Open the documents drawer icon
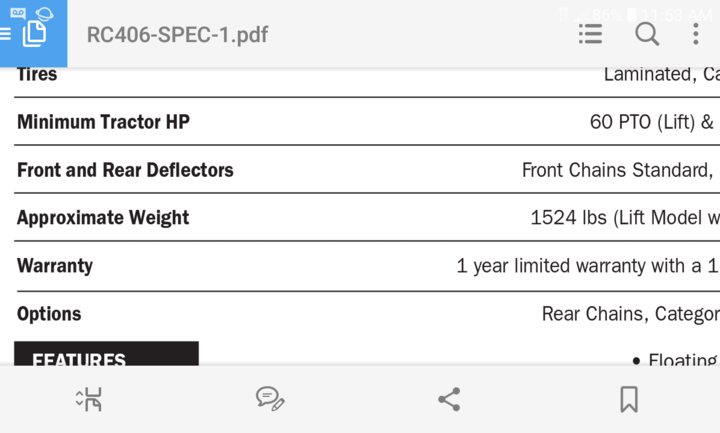 33,34
